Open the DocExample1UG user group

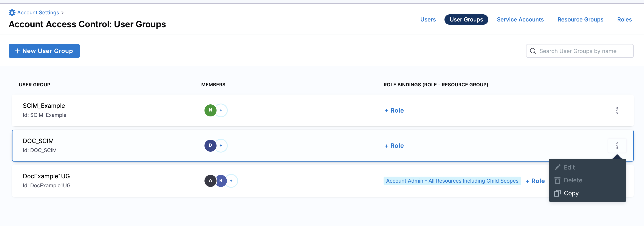(x=46, y=176)
